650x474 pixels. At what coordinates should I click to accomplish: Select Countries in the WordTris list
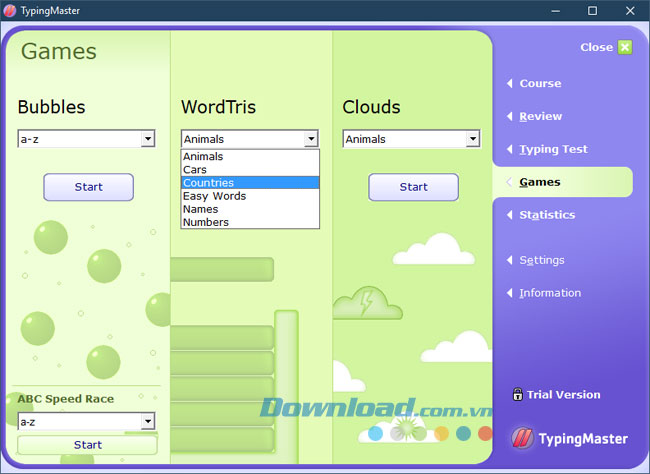[x=250, y=183]
